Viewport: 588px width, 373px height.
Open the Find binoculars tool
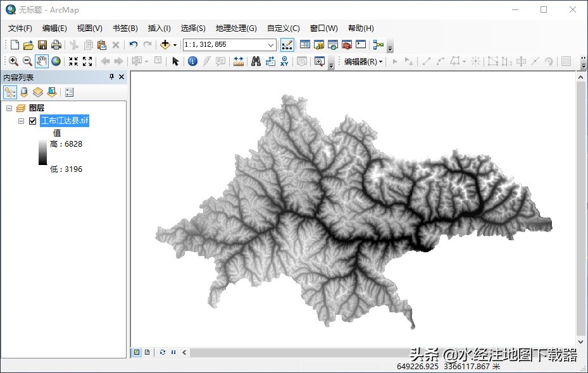(x=256, y=61)
